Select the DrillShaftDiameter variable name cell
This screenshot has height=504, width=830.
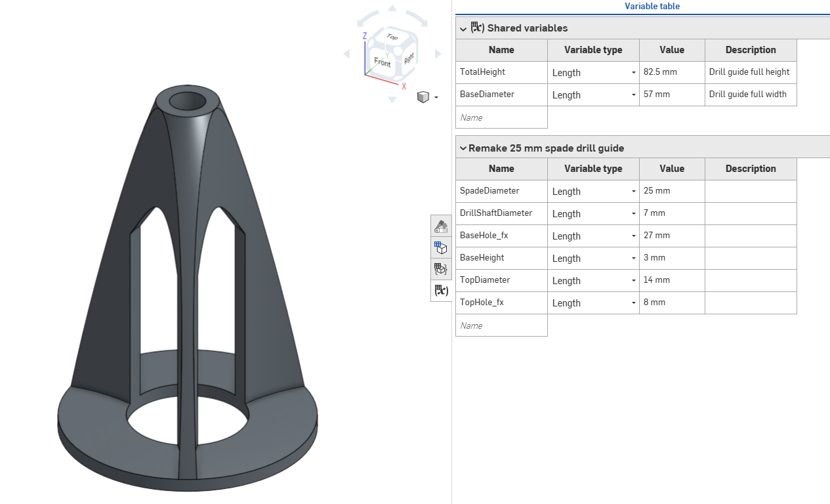coord(501,213)
